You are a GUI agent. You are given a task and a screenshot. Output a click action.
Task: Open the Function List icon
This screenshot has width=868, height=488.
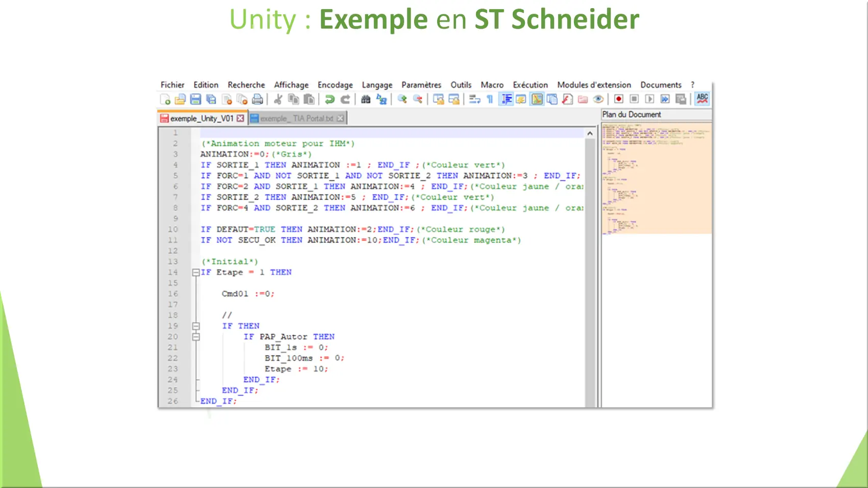(567, 99)
